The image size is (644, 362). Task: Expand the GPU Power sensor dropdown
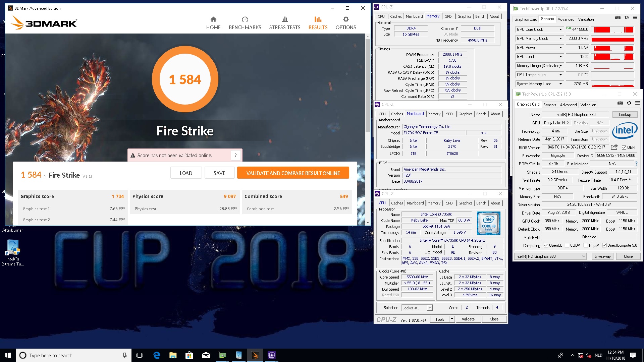click(x=560, y=48)
